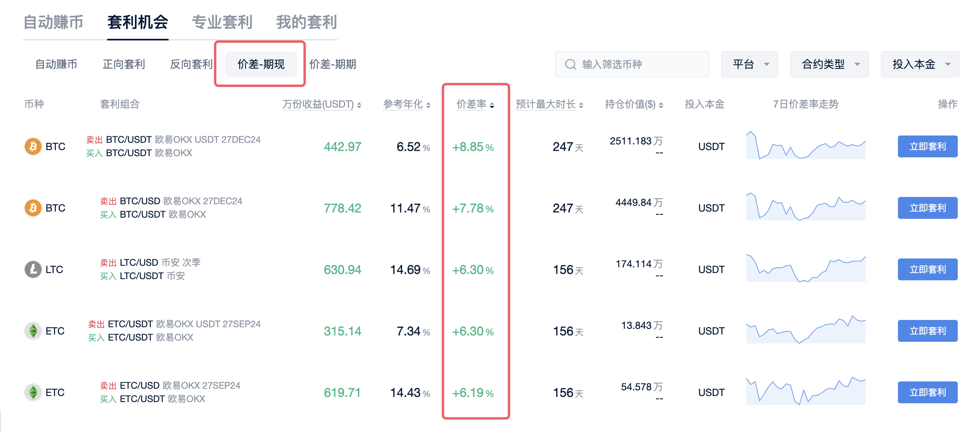Click ETC/USDT 欧易OKX USDT 27SEP24 sell leg

[x=174, y=324]
